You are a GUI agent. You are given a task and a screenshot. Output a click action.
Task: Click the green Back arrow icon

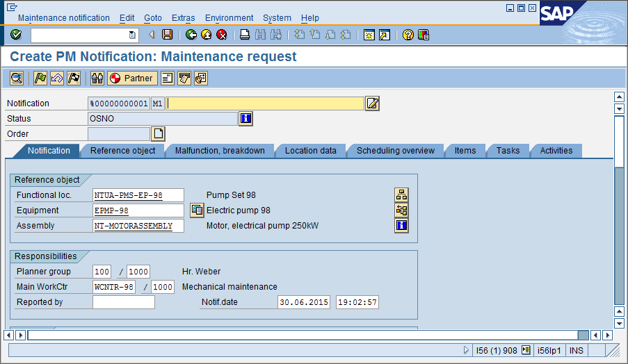pyautogui.click(x=191, y=35)
